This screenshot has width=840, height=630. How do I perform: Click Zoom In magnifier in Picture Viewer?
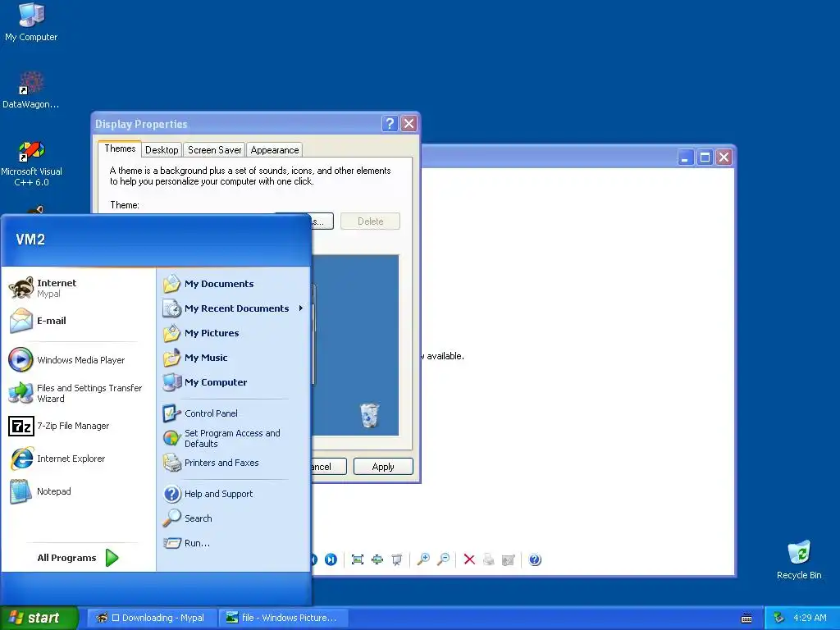tap(423, 559)
